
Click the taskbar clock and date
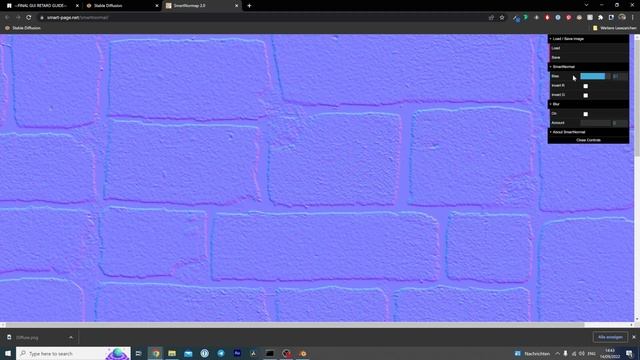(x=610, y=353)
